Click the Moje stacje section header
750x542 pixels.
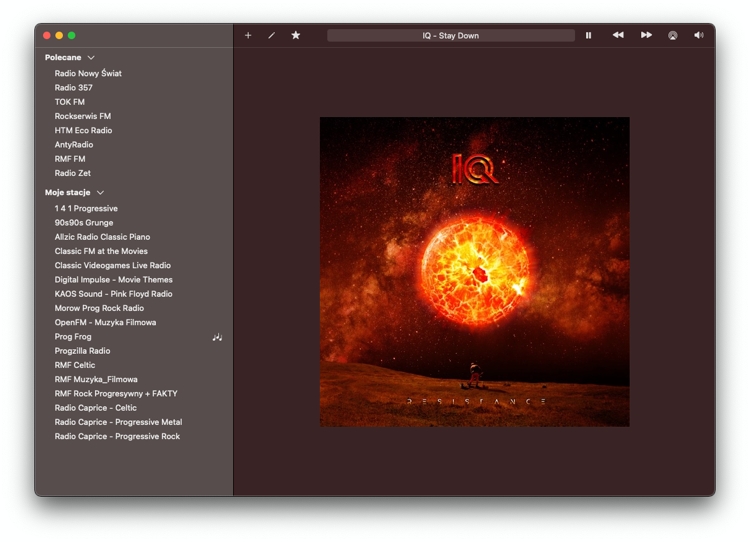coord(67,192)
